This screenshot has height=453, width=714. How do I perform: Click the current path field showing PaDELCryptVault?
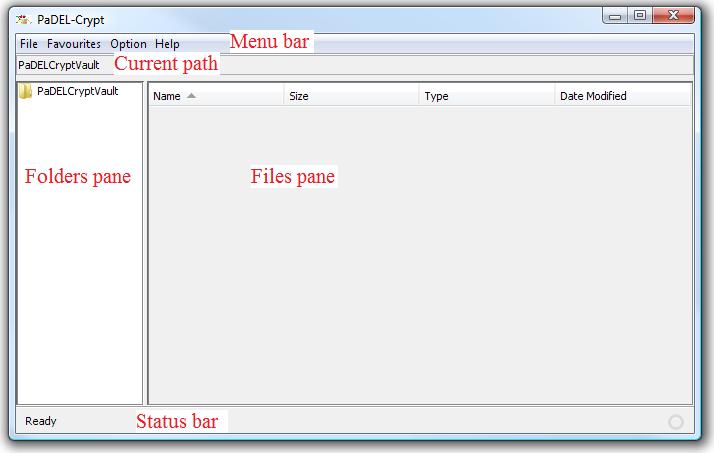point(59,65)
